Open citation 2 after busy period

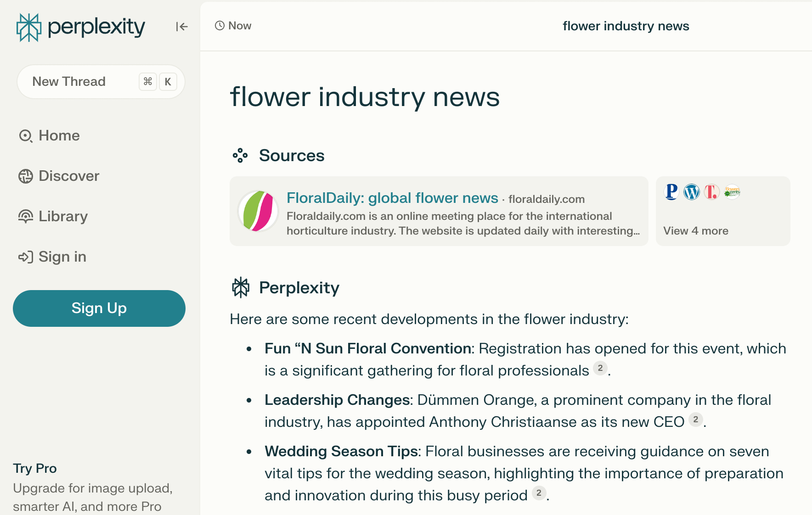[x=539, y=493]
